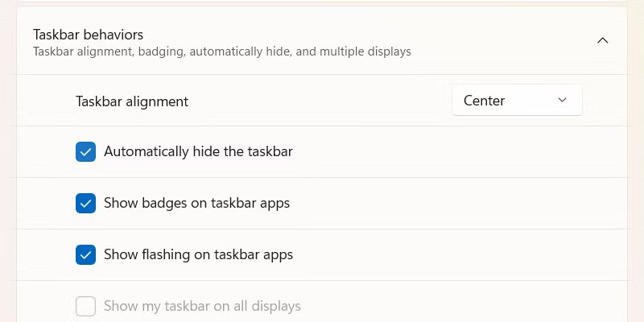
Task: Click the Automatically hide the taskbar label
Action: [198, 151]
